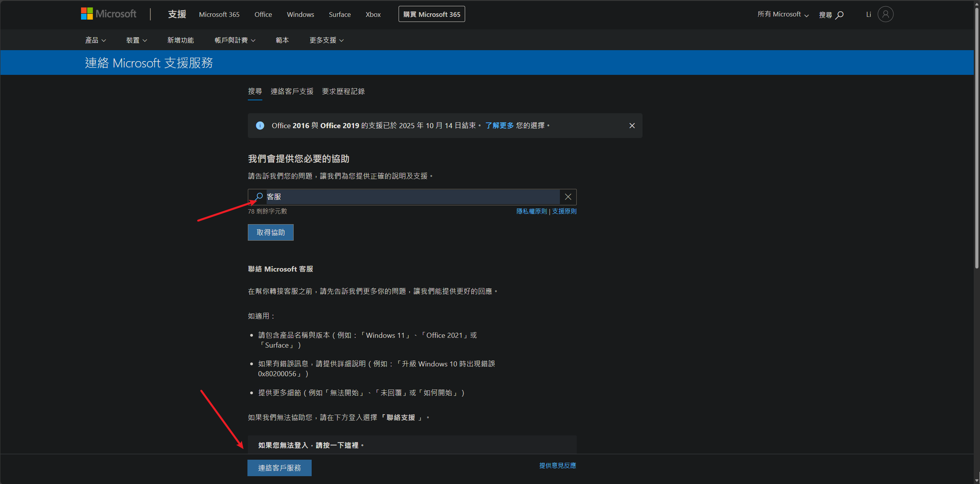Screen dimensions: 980x484
Task: Go to Office in the top nav
Action: point(263,15)
